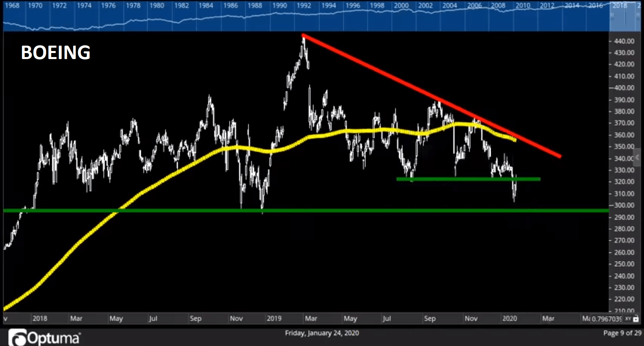Click the 2020 label on the date axis
Viewport: 644px width, 346px height.
(x=510, y=318)
